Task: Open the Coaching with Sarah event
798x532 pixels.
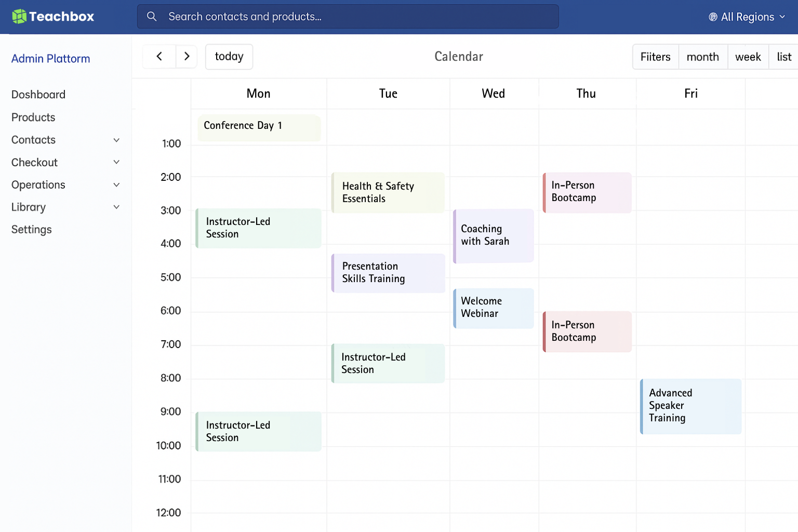Action: (493, 235)
